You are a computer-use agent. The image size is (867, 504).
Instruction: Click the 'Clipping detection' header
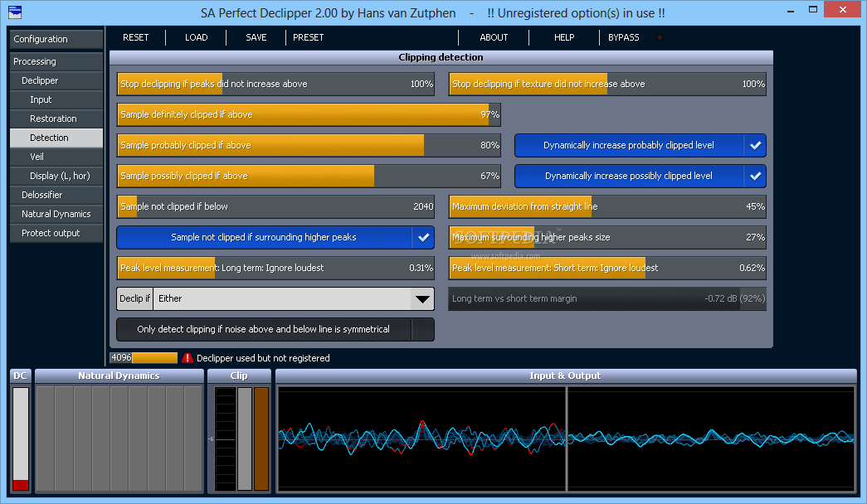point(441,57)
